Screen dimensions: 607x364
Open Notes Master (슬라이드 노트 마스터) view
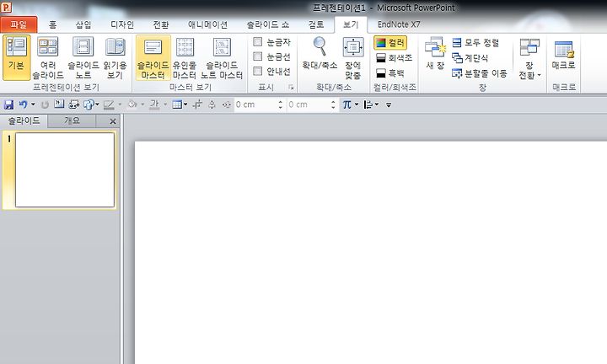pos(222,57)
